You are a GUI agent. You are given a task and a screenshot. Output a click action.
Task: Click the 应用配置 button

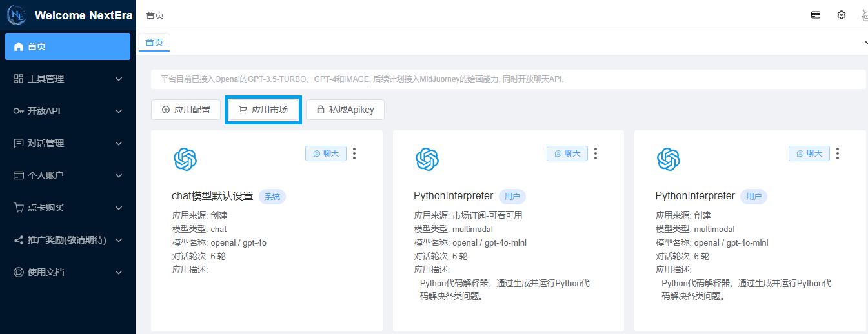pos(186,110)
